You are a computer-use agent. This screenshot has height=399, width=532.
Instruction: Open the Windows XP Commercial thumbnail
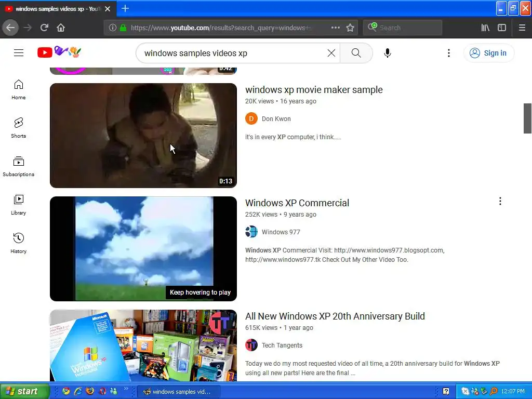coord(143,249)
